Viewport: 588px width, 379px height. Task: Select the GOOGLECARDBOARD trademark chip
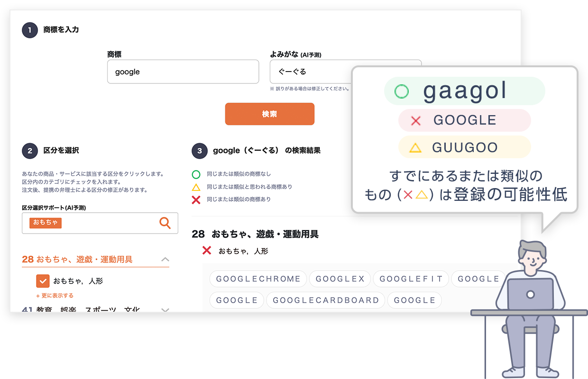click(x=326, y=300)
